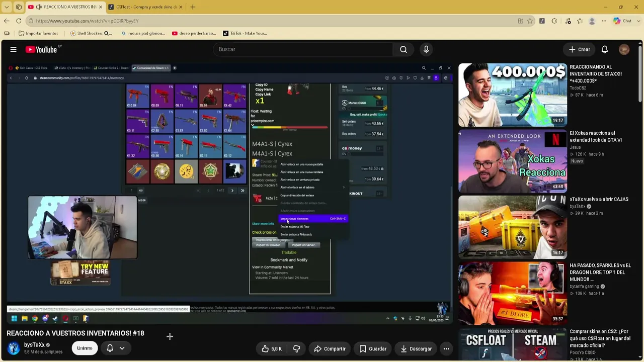This screenshot has width=644, height=362.
Task: Reload the page
Action: click(19, 21)
